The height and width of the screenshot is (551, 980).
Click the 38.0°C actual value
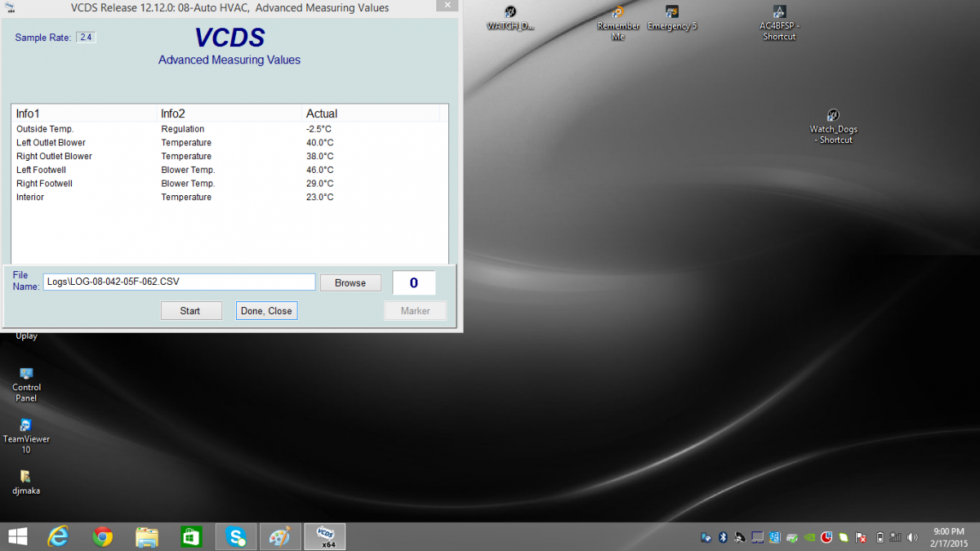tap(320, 156)
